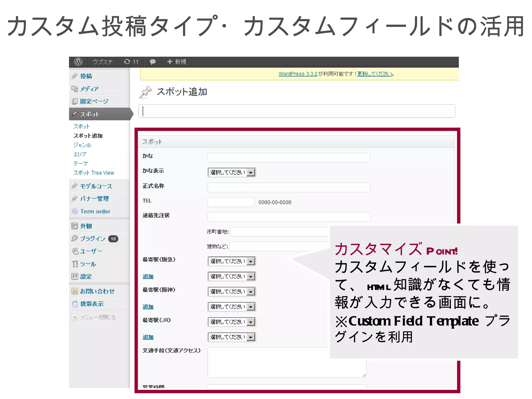Open スポット Tree View submenu link

pos(94,173)
